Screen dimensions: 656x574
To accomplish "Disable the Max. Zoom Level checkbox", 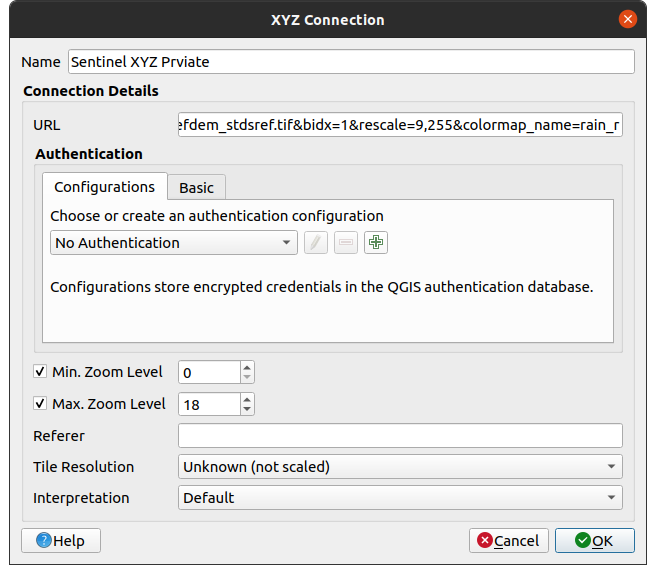I will tap(40, 404).
